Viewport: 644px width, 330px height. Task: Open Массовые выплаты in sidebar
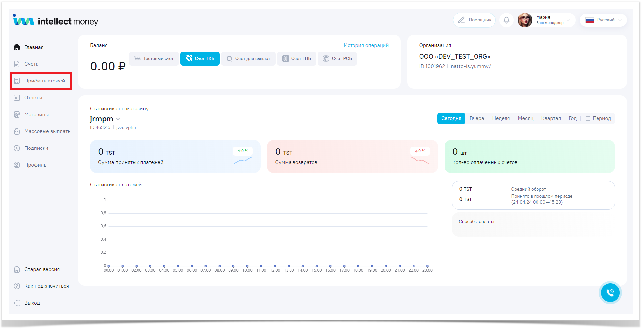click(x=47, y=131)
